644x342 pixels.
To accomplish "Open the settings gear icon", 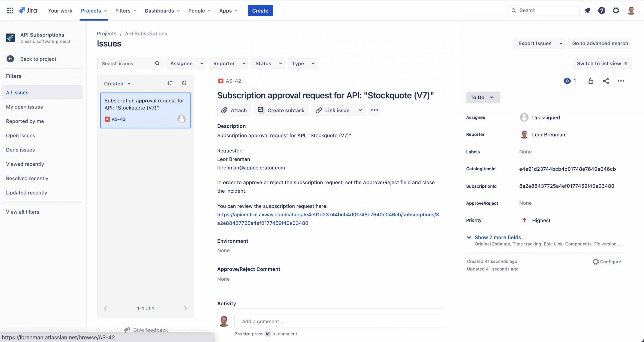I will 616,10.
